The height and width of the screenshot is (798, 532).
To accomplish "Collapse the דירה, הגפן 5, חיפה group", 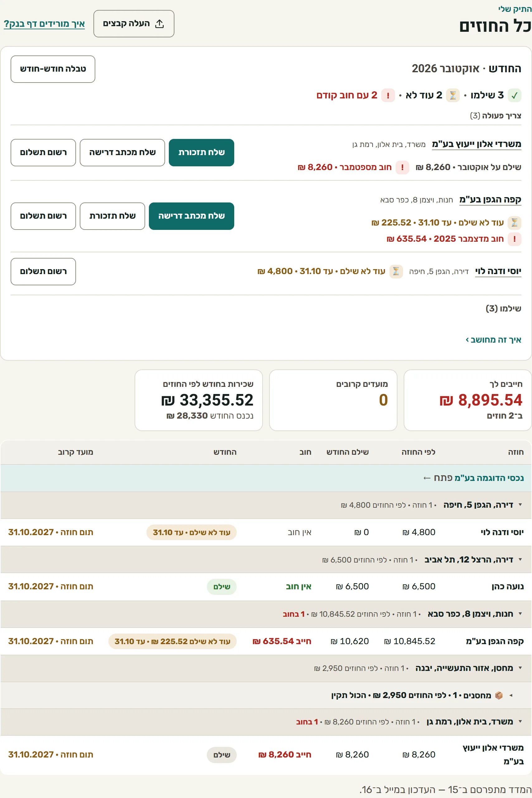I will coord(520,505).
